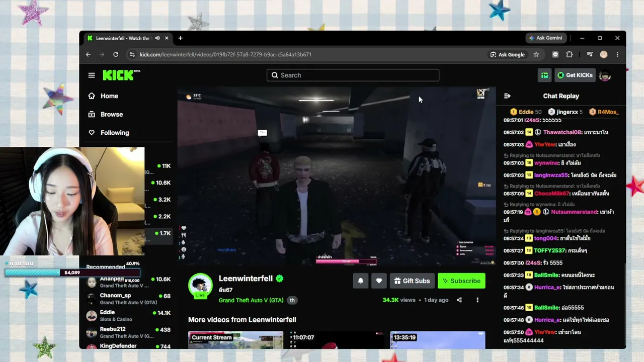The image size is (644, 362).
Task: Collapse the Chat Replay panel
Action: tap(507, 96)
